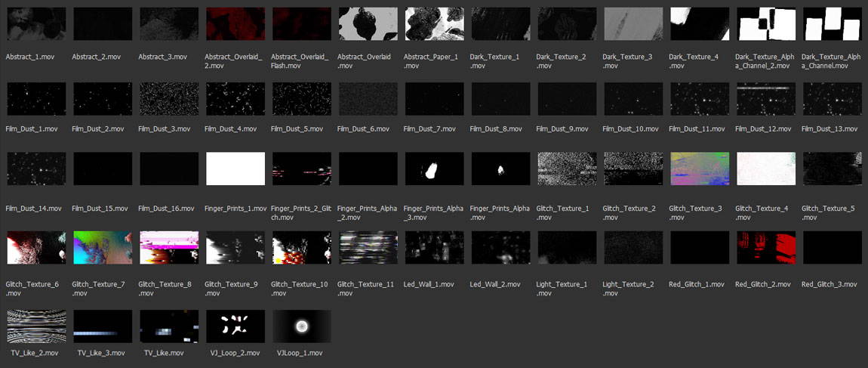Select the Film_Dust_5.mov thumbnail
Image resolution: width=868 pixels, height=368 pixels.
(x=302, y=99)
